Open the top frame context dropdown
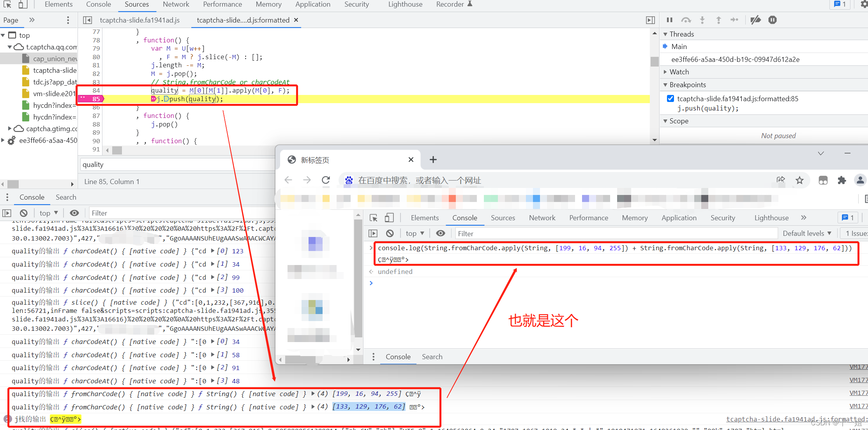Screen dimensions: 868x430 (48, 213)
